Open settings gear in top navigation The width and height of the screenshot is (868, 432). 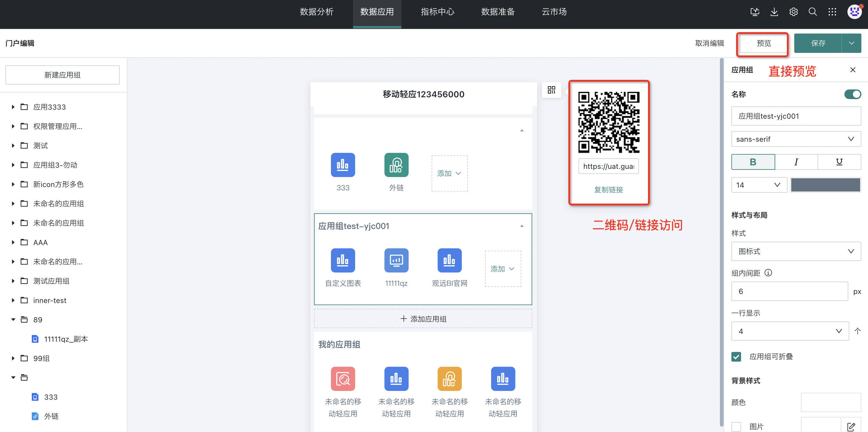pyautogui.click(x=793, y=12)
